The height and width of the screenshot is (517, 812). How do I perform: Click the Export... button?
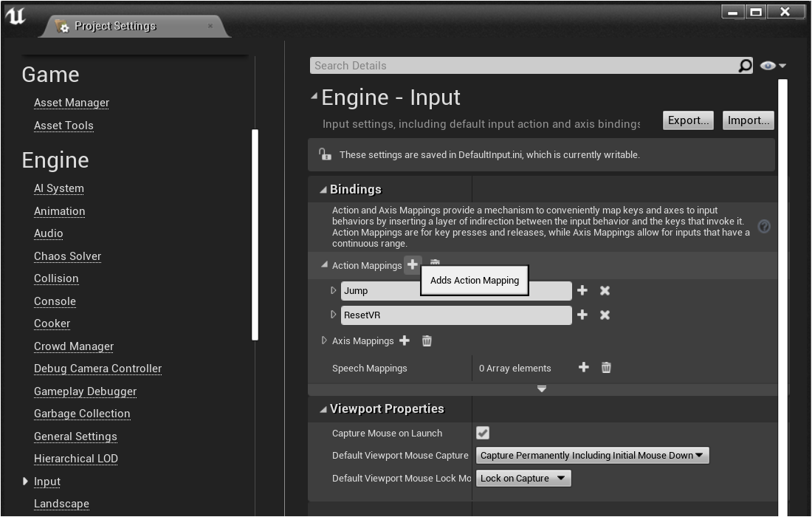click(x=688, y=120)
